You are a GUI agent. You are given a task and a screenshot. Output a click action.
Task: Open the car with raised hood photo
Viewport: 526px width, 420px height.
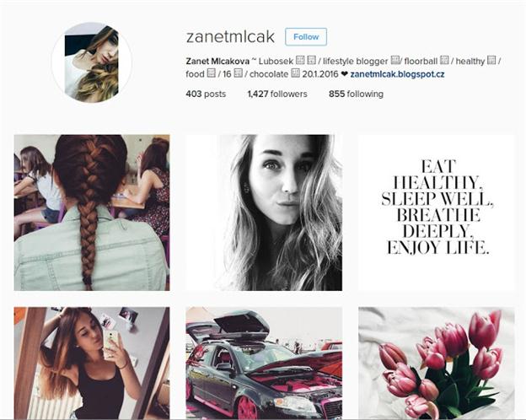pyautogui.click(x=264, y=363)
